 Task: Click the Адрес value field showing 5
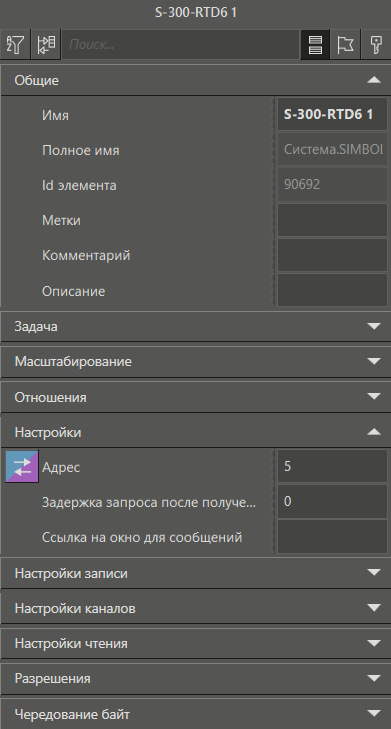pos(332,466)
